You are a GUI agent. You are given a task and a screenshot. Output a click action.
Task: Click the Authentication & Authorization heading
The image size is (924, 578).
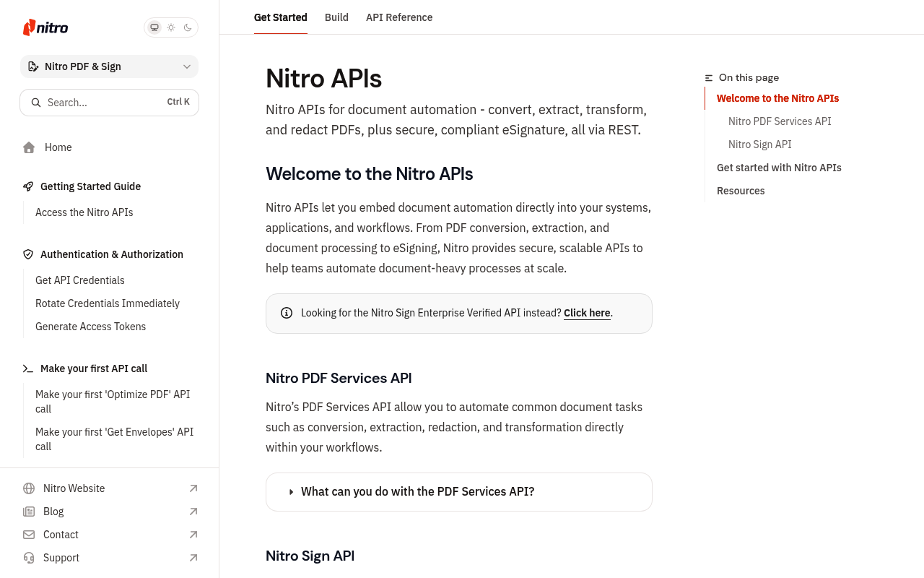[112, 254]
